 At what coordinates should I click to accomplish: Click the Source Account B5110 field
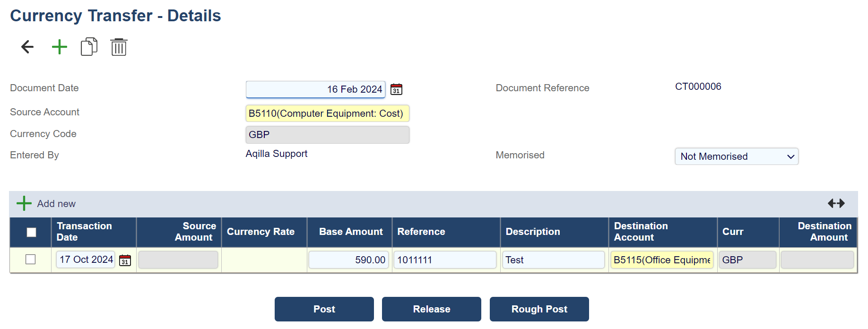point(327,113)
